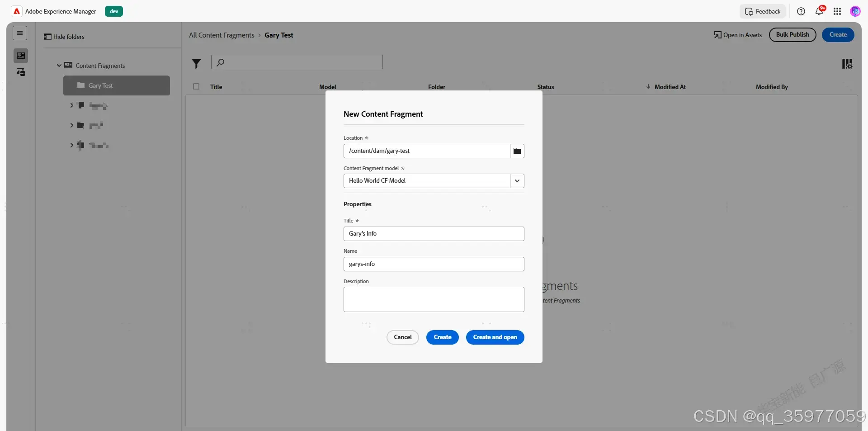Click Adobe Experience Manager title
The image size is (868, 431).
61,11
